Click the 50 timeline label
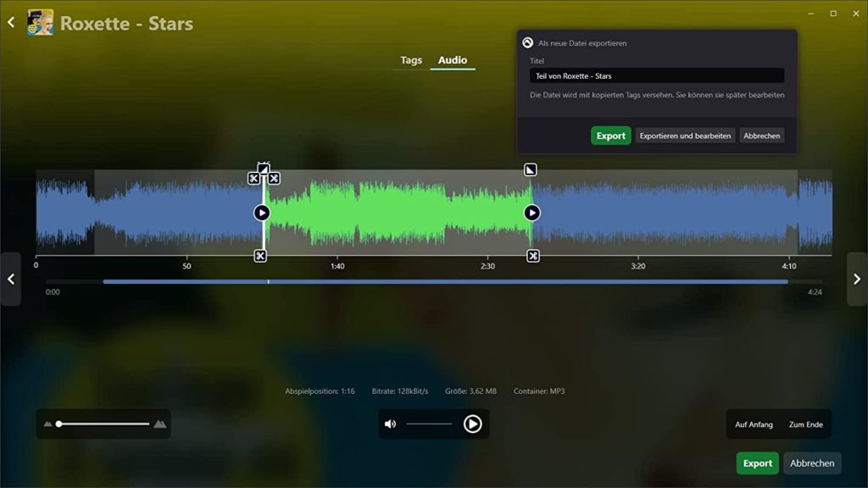The height and width of the screenshot is (488, 868). 187,266
